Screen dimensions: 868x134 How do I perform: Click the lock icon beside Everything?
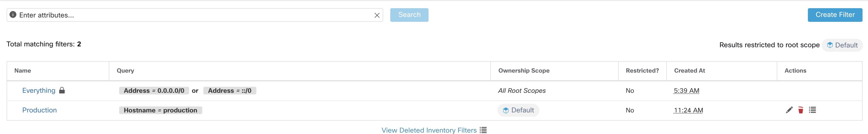62,90
